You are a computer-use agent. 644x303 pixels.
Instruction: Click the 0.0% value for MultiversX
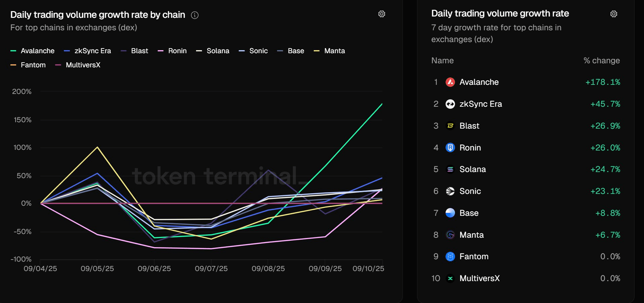610,278
